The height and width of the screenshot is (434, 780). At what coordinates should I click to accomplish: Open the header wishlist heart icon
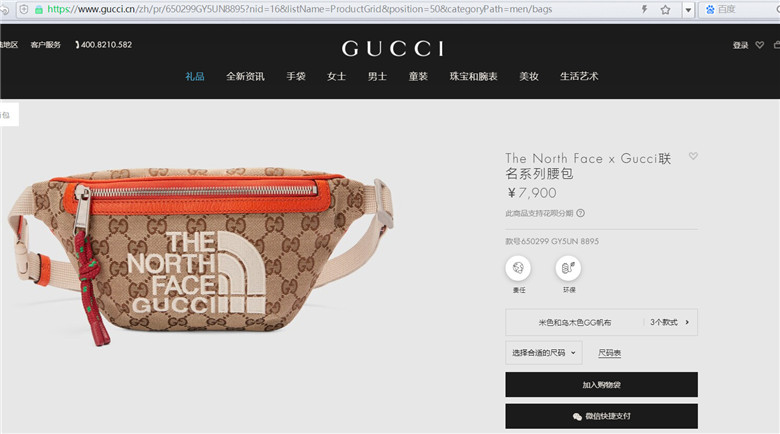pyautogui.click(x=760, y=45)
